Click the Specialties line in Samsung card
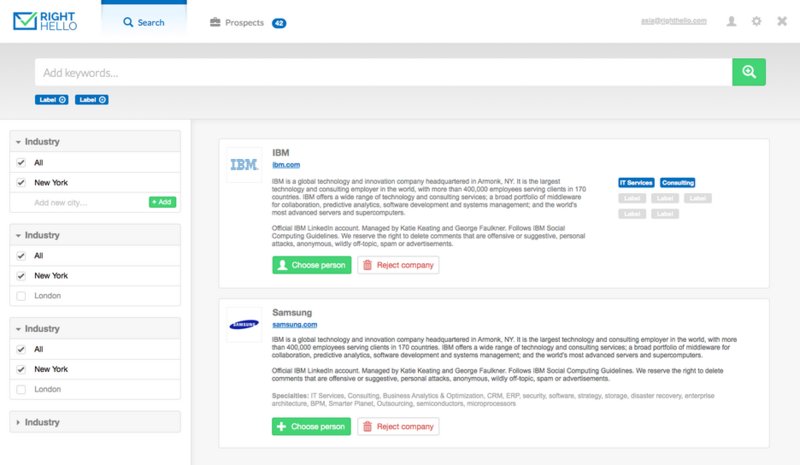This screenshot has width=800, height=465. pos(493,400)
